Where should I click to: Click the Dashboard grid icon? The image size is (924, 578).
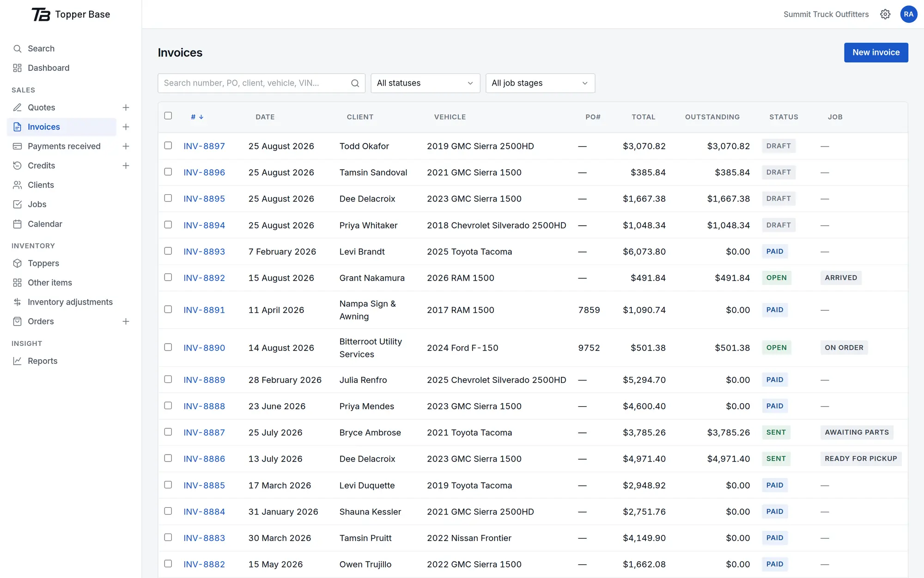(18, 68)
